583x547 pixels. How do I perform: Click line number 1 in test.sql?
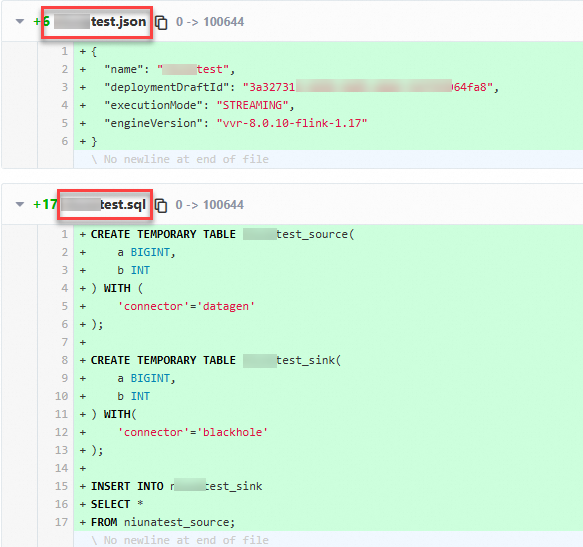click(65, 234)
